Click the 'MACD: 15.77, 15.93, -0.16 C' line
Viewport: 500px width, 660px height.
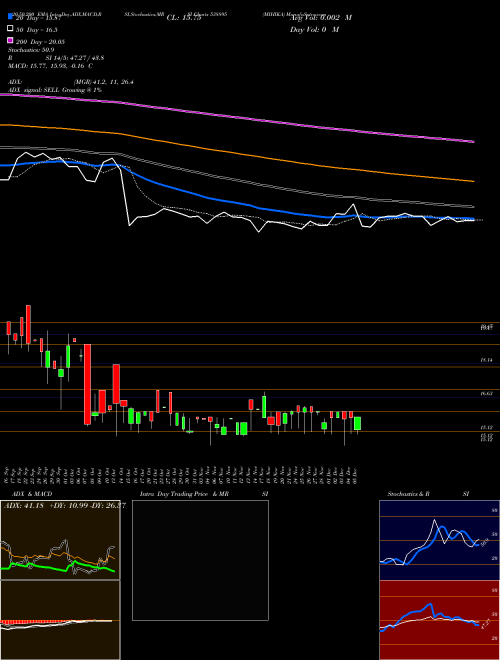click(x=51, y=66)
